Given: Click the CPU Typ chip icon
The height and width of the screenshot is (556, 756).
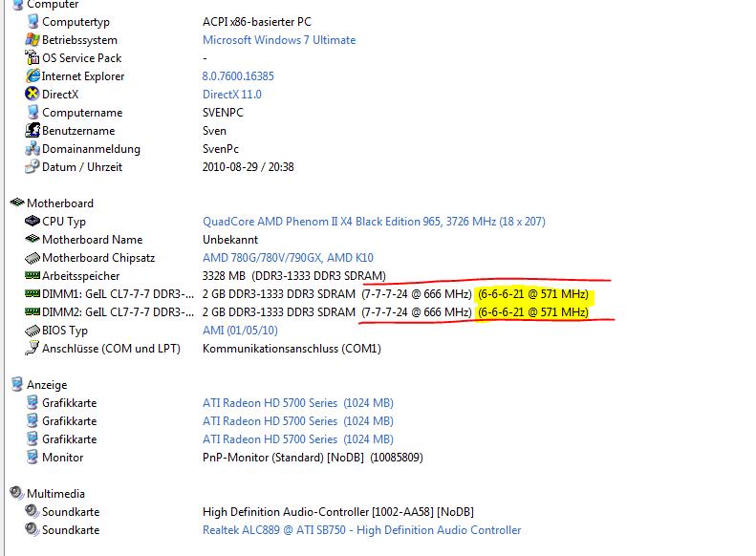Looking at the screenshot, I should pyautogui.click(x=32, y=221).
